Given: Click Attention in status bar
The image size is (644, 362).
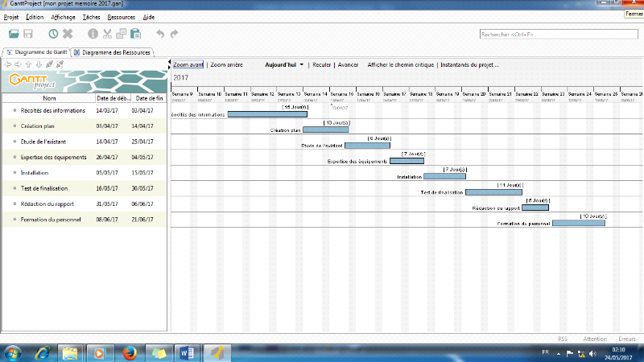Looking at the screenshot, I should pos(595,339).
